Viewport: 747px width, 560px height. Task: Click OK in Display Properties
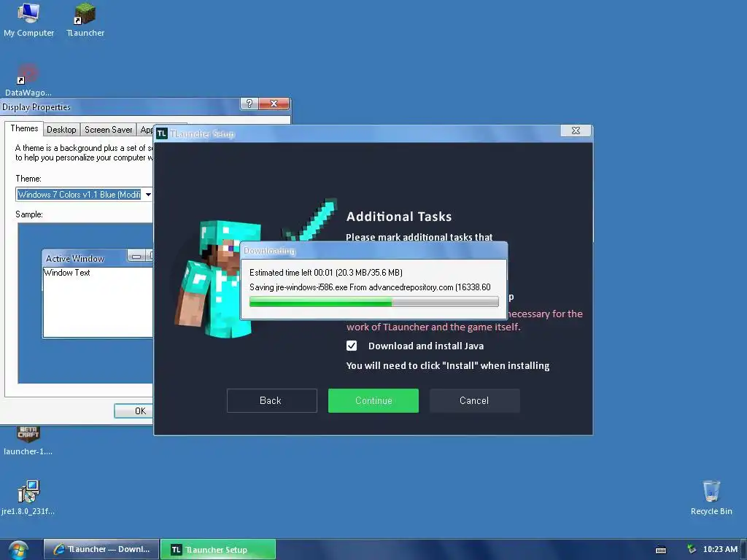[x=134, y=411]
